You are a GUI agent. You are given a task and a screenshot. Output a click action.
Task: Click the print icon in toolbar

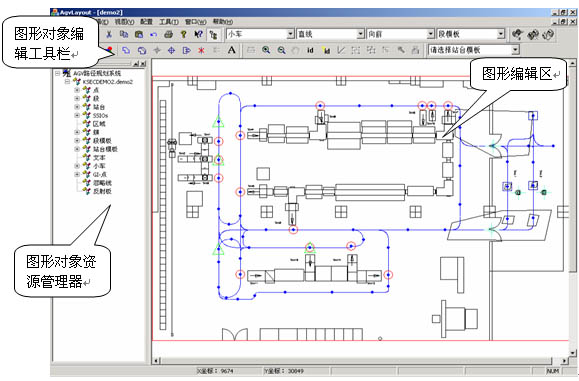pyautogui.click(x=168, y=34)
